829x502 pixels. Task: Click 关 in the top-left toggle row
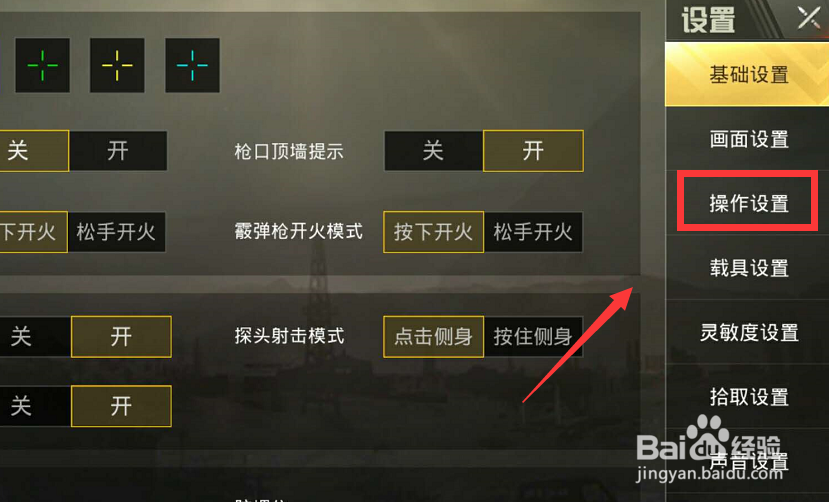click(x=32, y=151)
